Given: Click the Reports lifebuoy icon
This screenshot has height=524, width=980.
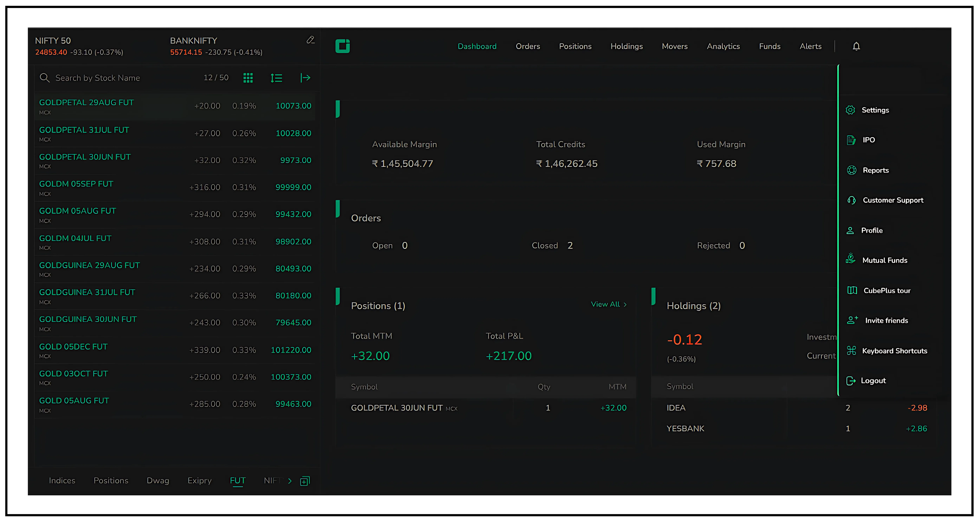Looking at the screenshot, I should click(851, 170).
